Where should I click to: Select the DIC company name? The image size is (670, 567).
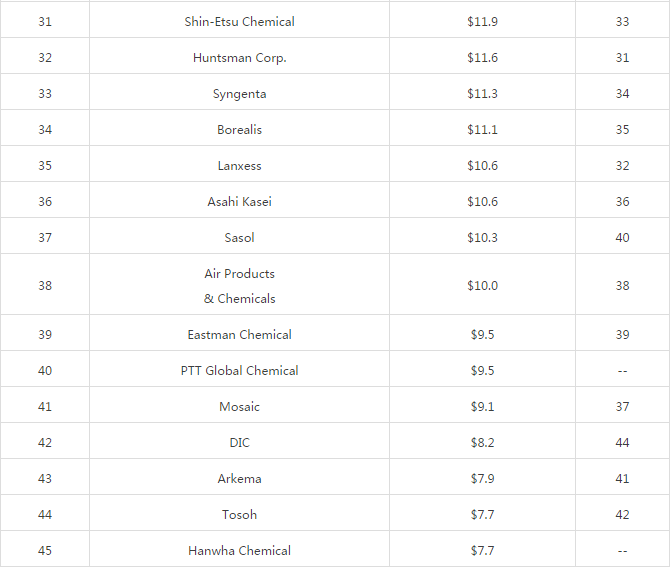click(239, 443)
